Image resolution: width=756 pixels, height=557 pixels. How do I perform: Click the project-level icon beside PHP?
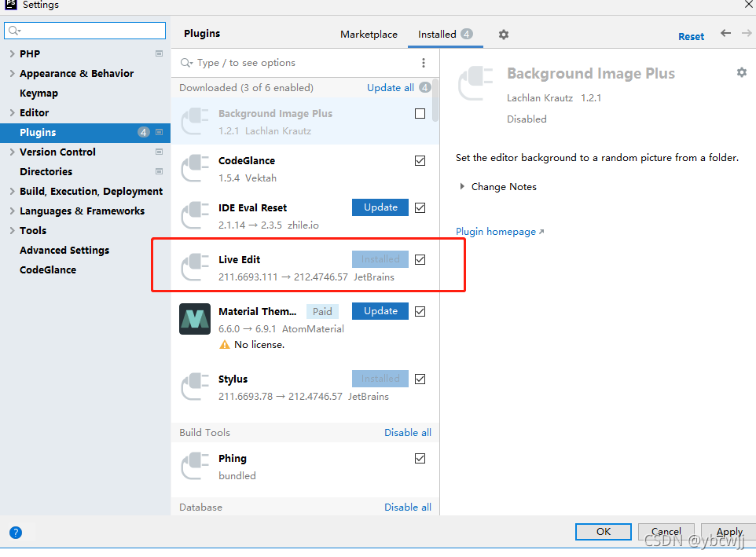point(159,53)
